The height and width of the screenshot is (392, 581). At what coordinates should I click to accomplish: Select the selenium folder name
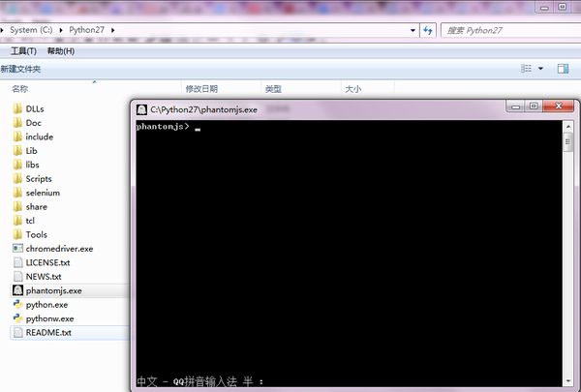pos(43,193)
